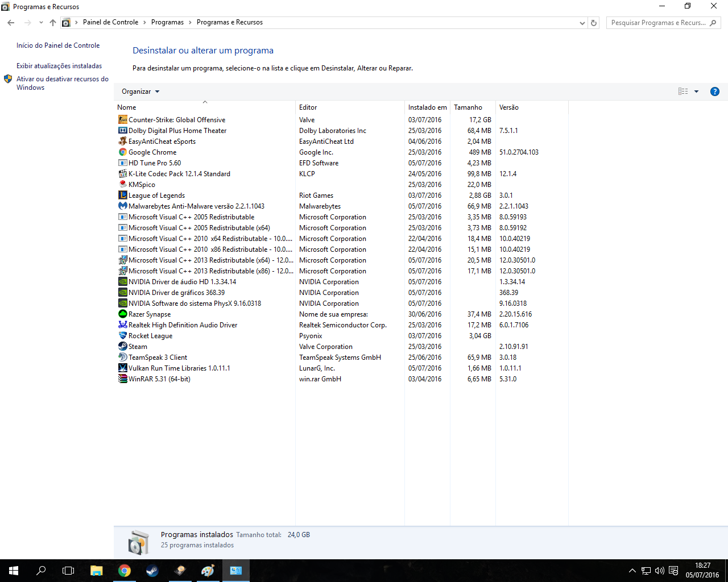Open Ativar ou desativar recursos do Windows
This screenshot has width=728, height=582.
click(x=62, y=83)
